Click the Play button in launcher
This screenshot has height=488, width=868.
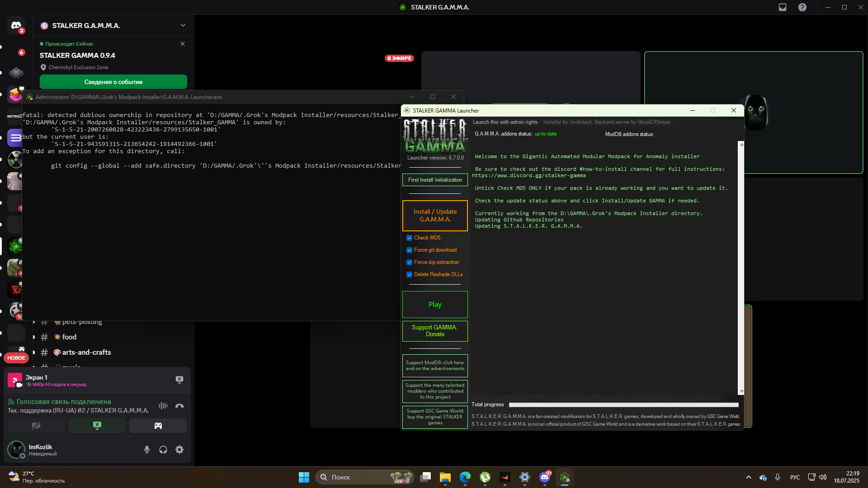click(x=435, y=305)
